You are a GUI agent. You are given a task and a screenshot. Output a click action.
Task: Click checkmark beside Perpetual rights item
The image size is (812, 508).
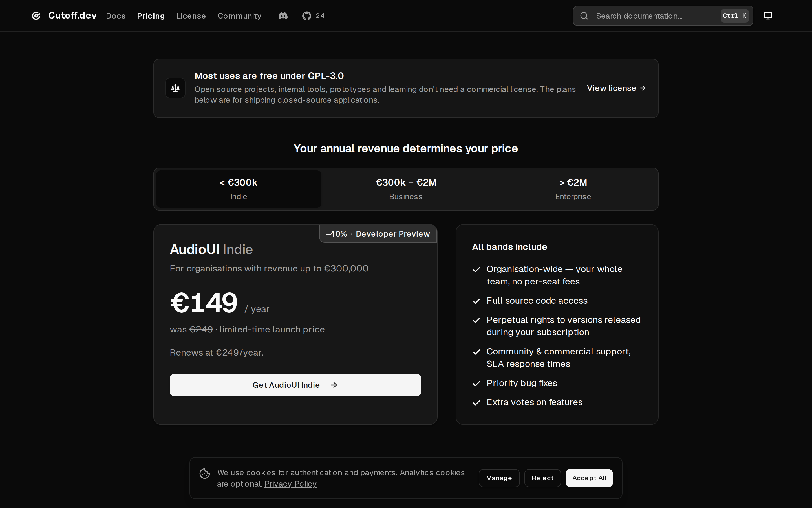[476, 321]
